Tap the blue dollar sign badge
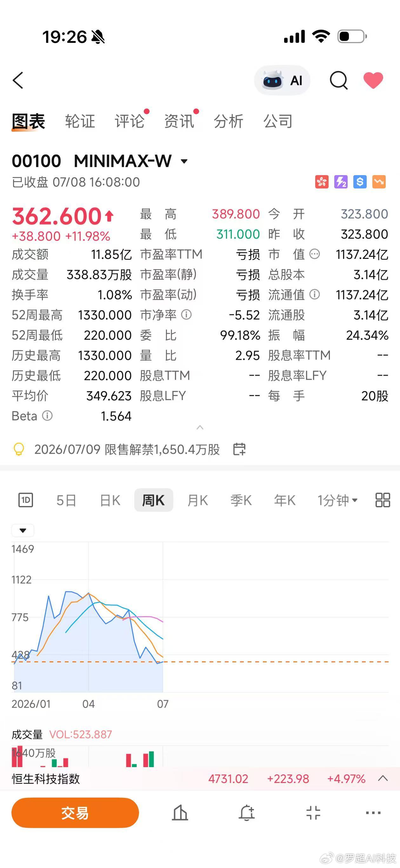The width and height of the screenshot is (400, 868). [x=360, y=182]
